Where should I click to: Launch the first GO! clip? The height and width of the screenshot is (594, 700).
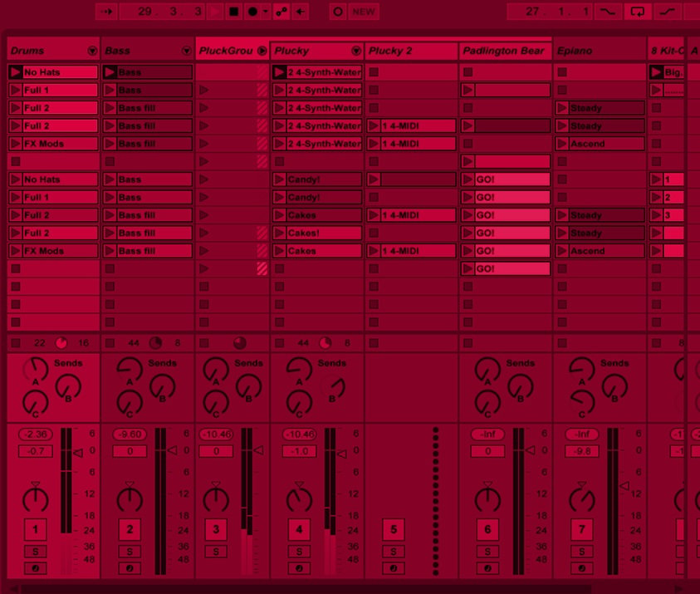[468, 179]
